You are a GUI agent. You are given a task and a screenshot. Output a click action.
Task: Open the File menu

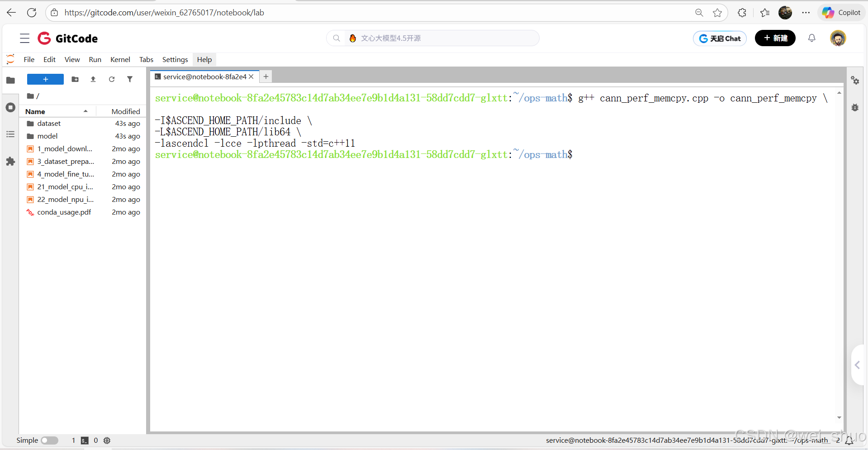pyautogui.click(x=29, y=59)
